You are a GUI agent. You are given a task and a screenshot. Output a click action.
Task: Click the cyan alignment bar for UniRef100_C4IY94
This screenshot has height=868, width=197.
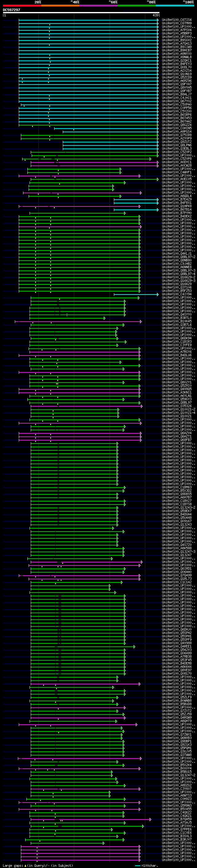(136, 294)
